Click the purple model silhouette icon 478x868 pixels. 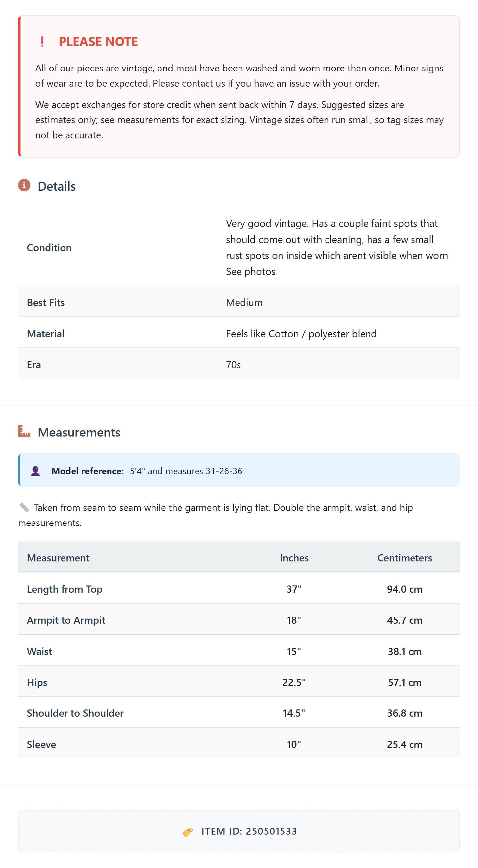click(x=35, y=471)
